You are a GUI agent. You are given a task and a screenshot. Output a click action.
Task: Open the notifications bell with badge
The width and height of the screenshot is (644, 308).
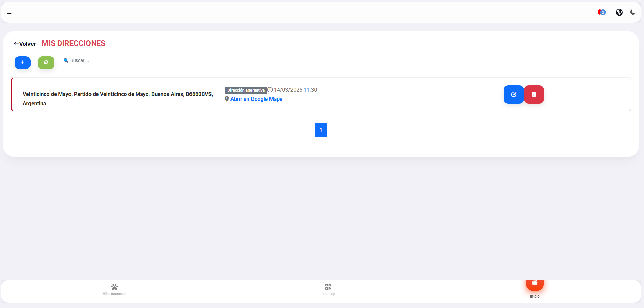(601, 12)
